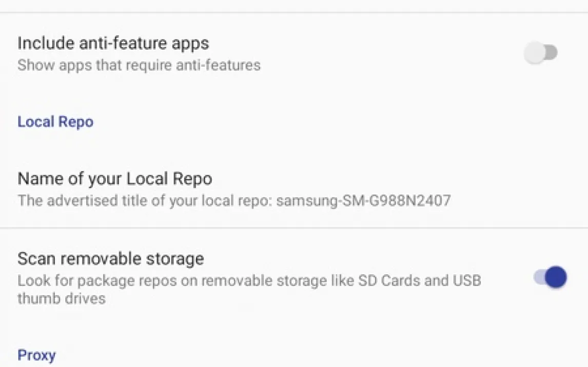Screen dimensions: 588x367
Task: Click the "thumb drives" text line
Action: tap(62, 298)
